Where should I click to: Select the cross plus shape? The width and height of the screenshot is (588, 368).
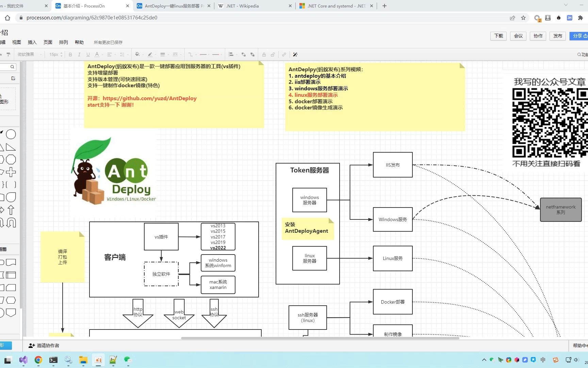(11, 172)
